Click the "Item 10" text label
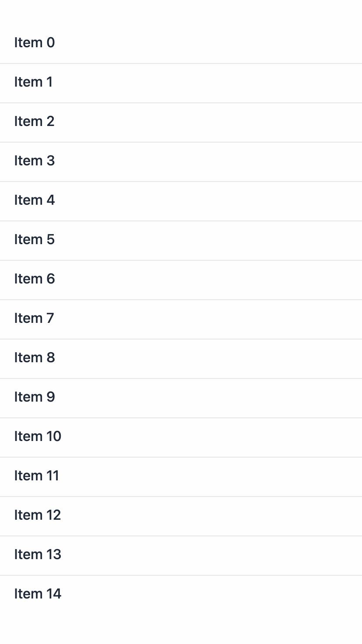The width and height of the screenshot is (362, 644). point(38,436)
